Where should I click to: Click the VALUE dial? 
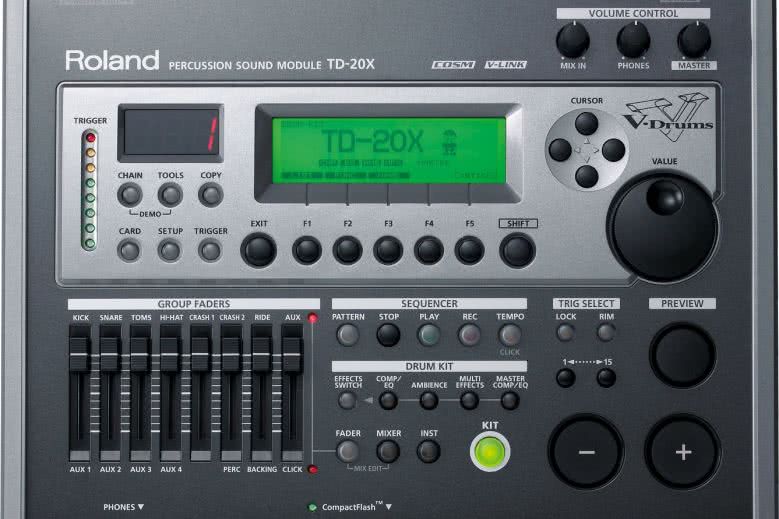point(663,226)
